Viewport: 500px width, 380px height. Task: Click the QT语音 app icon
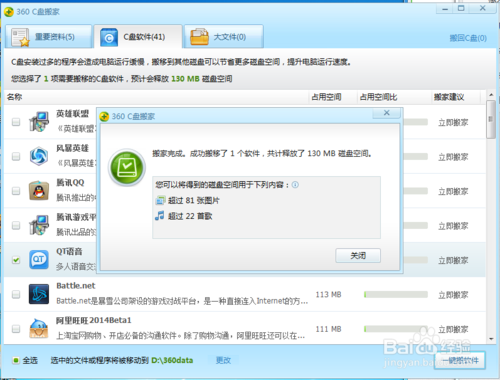click(x=39, y=260)
